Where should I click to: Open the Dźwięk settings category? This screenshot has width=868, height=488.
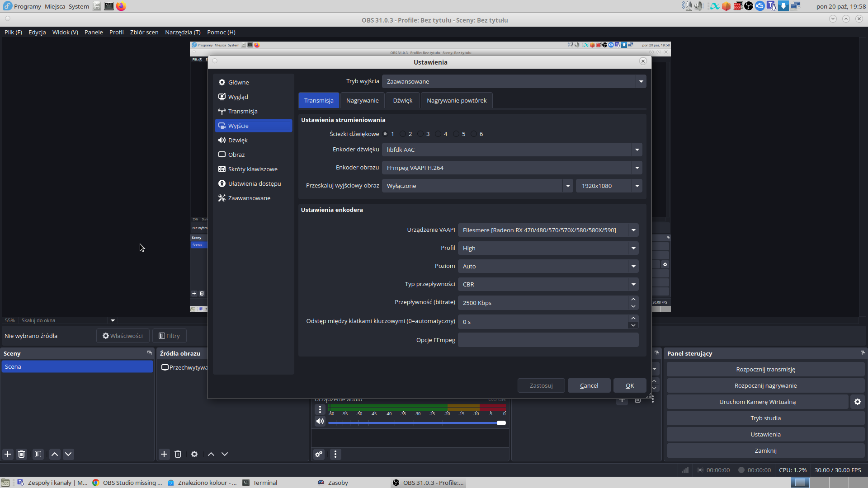coord(238,140)
